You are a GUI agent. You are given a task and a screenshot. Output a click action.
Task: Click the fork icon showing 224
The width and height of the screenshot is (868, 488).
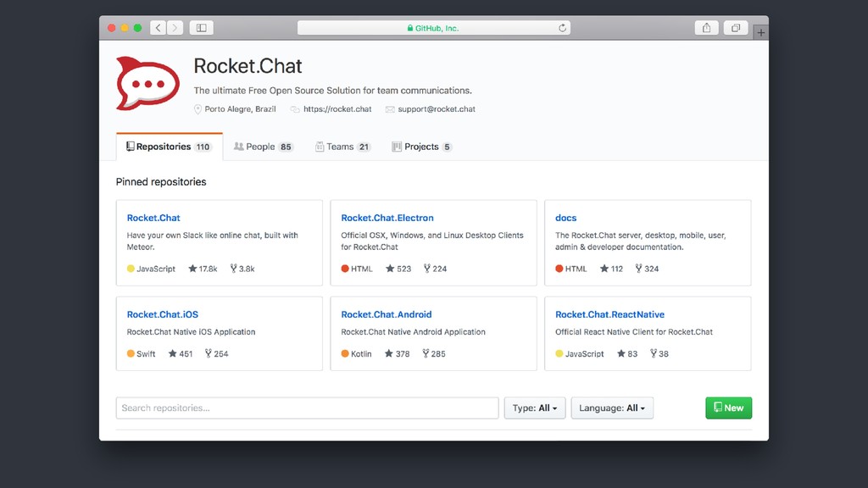point(427,269)
